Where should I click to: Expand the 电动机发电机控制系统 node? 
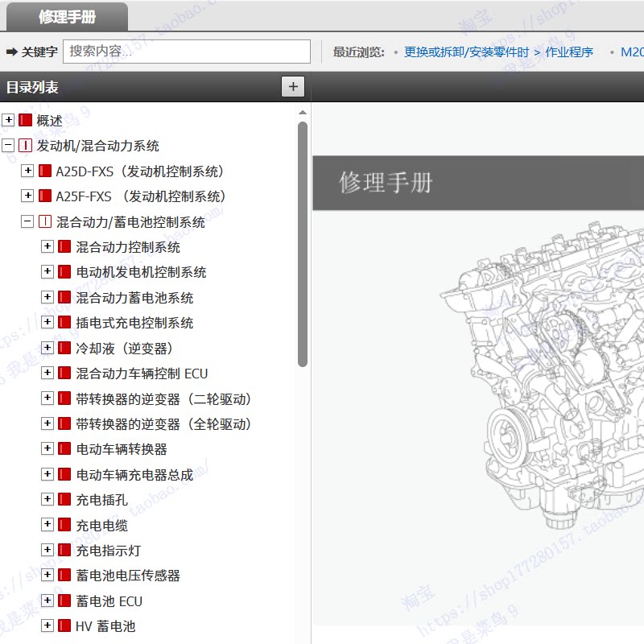[47, 271]
